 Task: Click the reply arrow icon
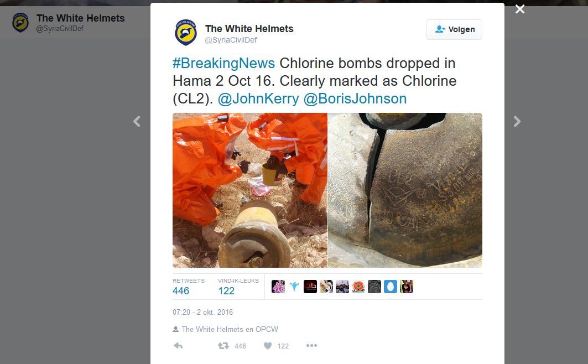click(178, 346)
